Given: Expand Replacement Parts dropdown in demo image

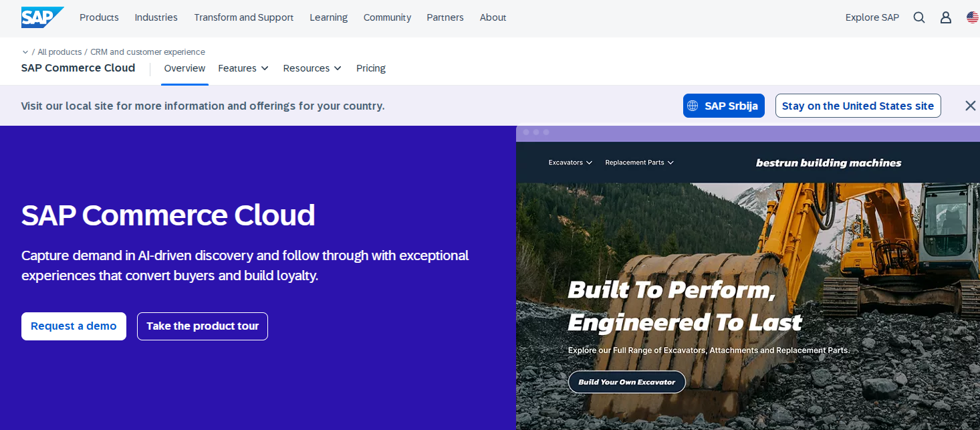Looking at the screenshot, I should coord(640,163).
